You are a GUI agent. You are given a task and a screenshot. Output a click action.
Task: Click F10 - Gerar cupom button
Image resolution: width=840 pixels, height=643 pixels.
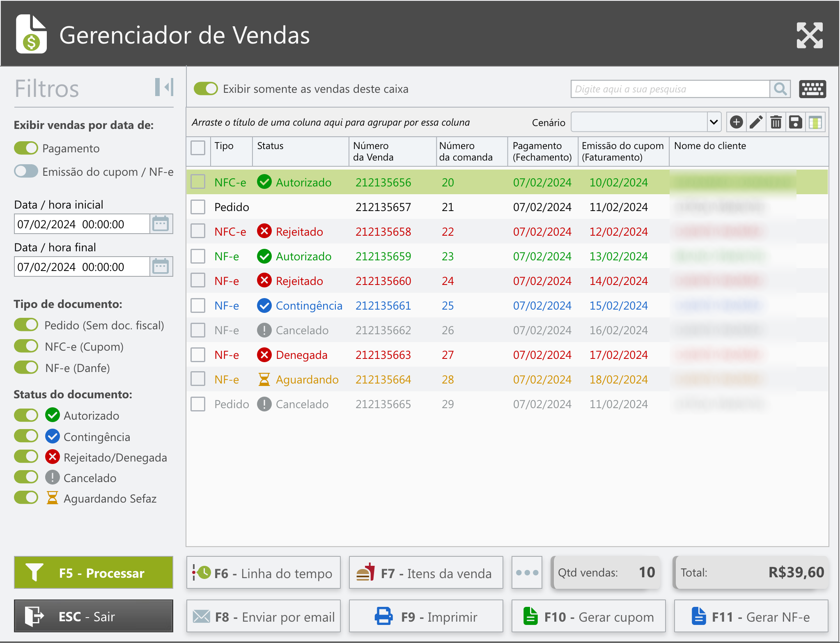pyautogui.click(x=589, y=616)
